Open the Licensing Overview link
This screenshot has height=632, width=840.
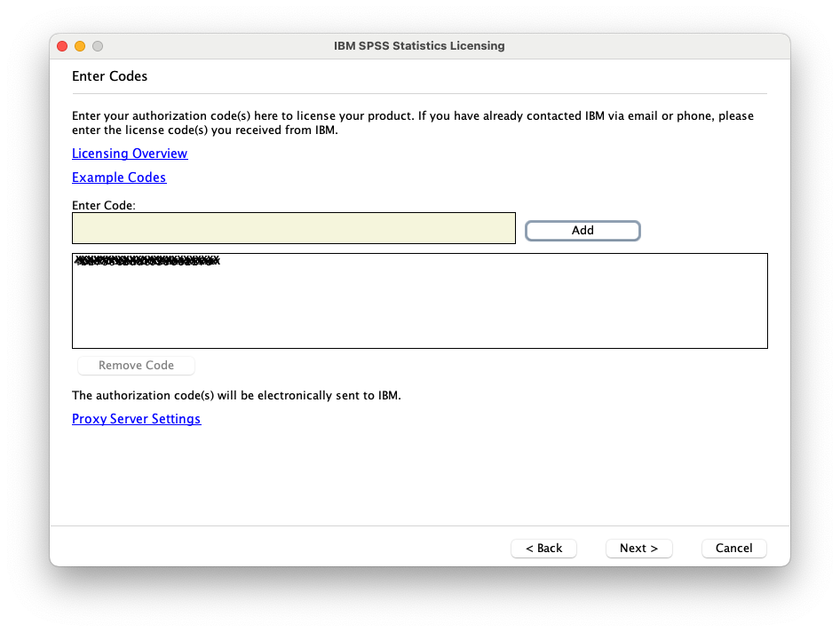(130, 154)
